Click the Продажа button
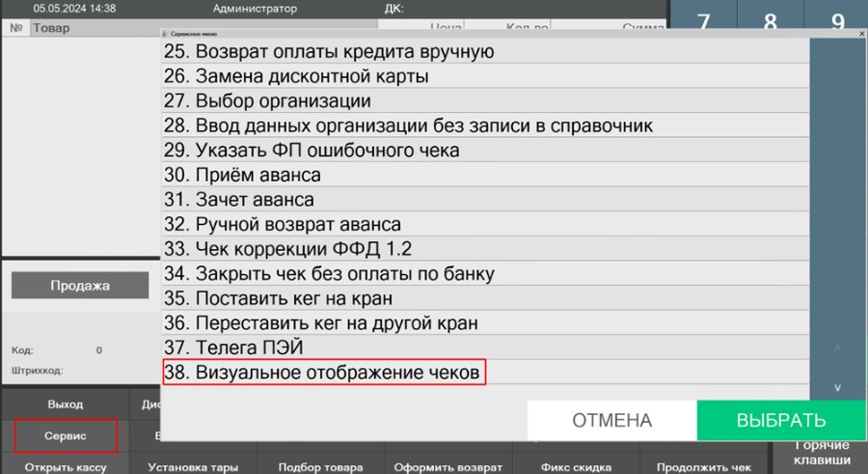Viewport: 868px width, 474px height. click(80, 286)
